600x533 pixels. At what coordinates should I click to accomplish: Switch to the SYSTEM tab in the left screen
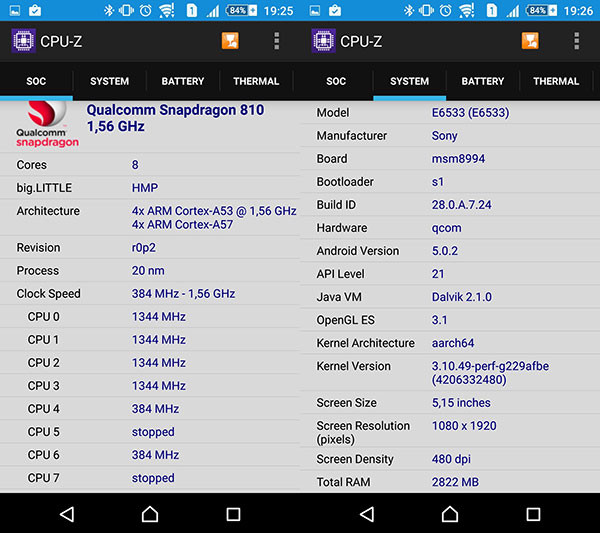pyautogui.click(x=109, y=81)
